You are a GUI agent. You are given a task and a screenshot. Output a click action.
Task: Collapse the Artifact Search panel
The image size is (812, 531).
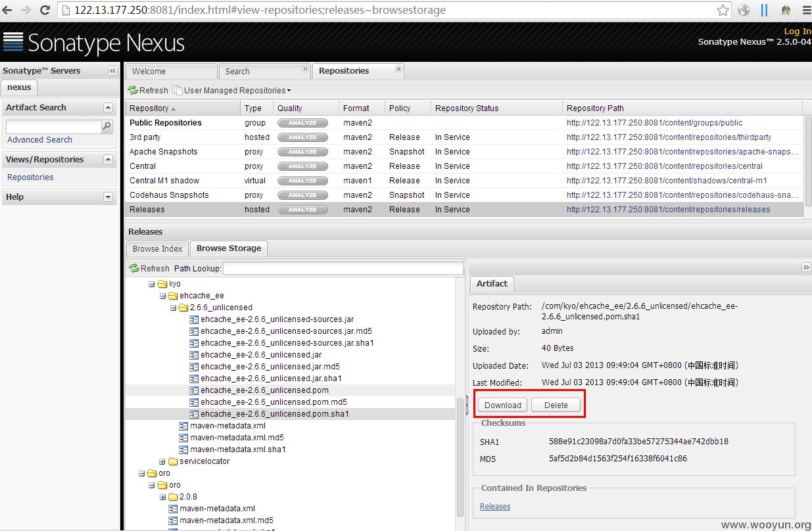[x=108, y=107]
